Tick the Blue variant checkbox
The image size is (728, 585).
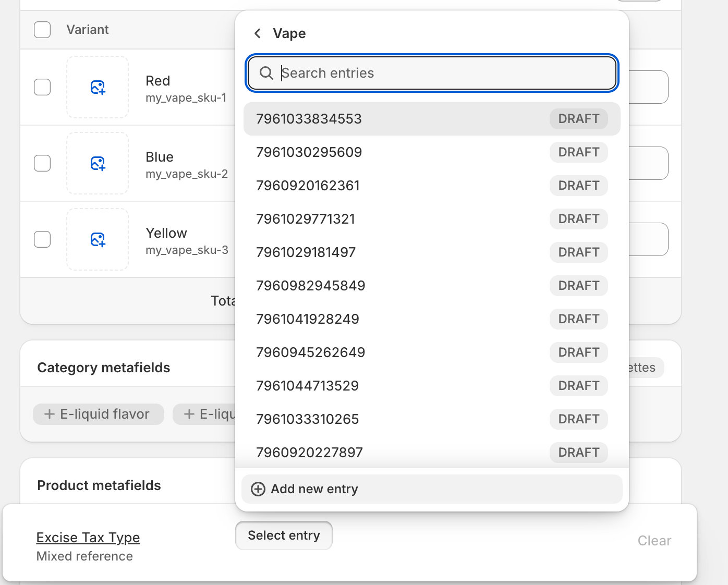tap(42, 163)
